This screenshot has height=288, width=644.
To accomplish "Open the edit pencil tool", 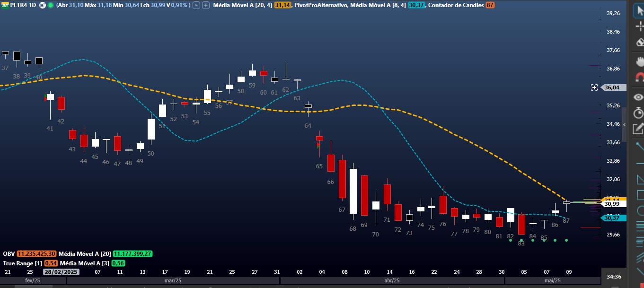I will 639,128.
